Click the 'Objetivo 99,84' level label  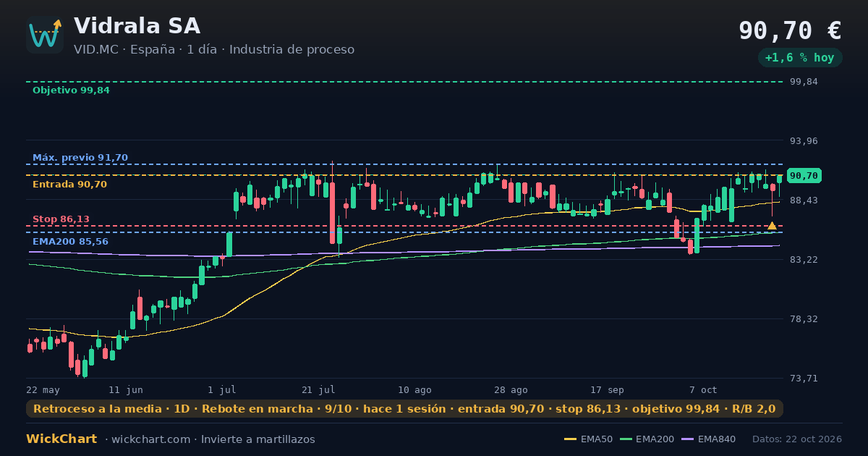[x=71, y=90]
